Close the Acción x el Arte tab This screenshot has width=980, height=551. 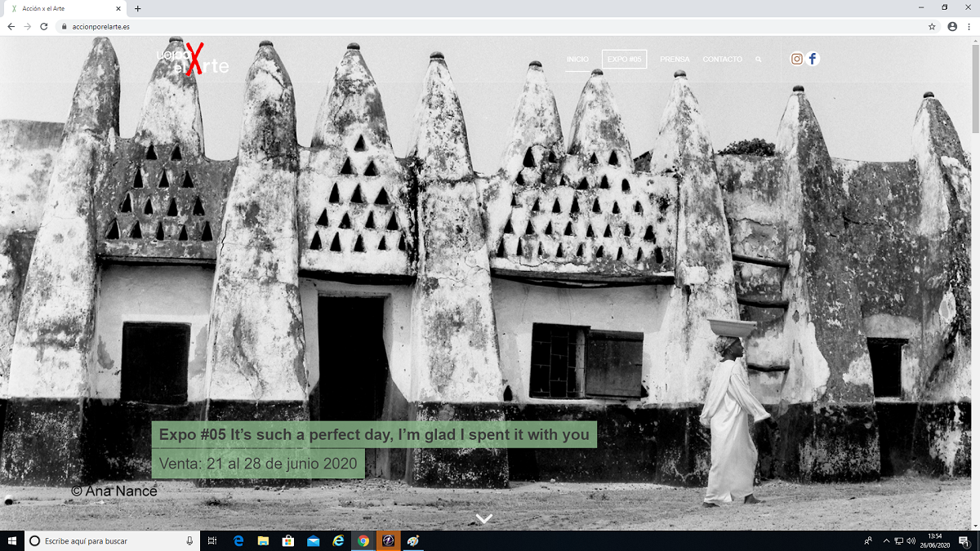click(x=118, y=9)
